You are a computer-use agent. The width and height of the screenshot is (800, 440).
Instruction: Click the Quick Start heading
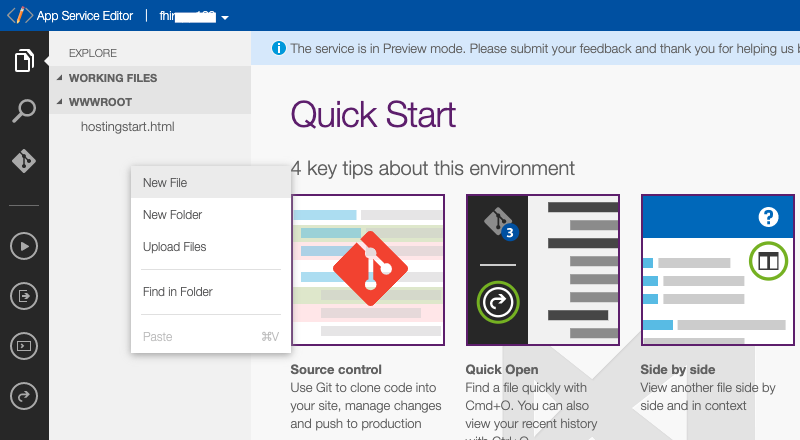click(x=373, y=114)
